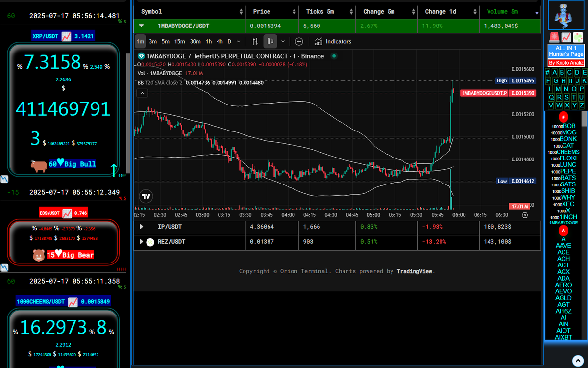Switch to 1m timeframe
The height and width of the screenshot is (368, 588).
(140, 42)
